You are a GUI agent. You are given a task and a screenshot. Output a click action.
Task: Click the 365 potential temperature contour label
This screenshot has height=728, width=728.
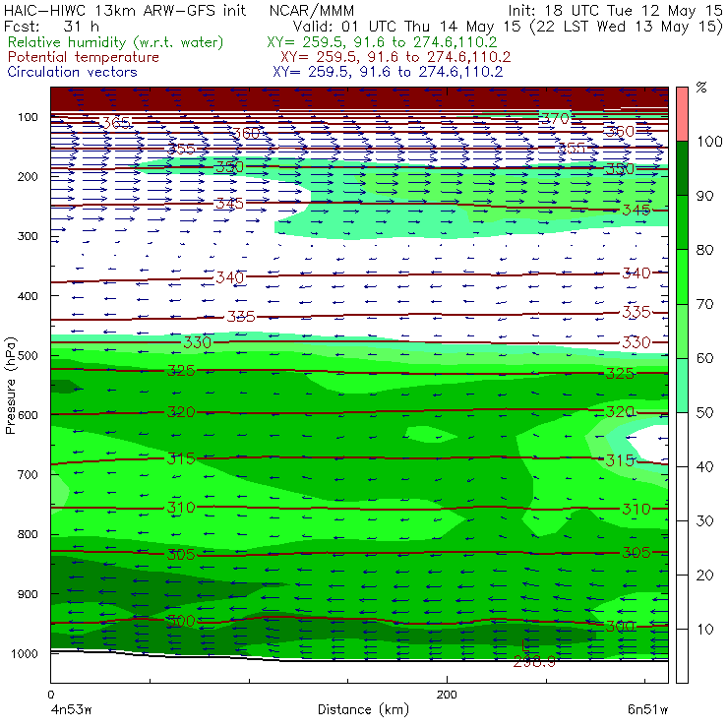(x=116, y=123)
